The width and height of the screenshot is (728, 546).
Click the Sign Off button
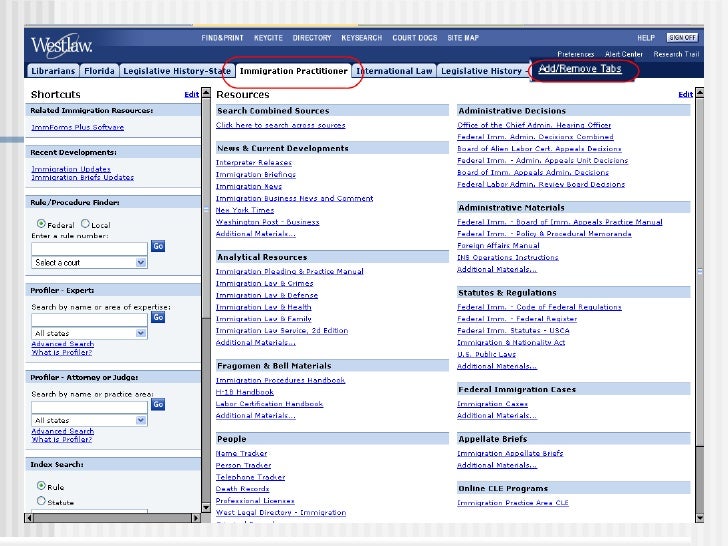(682, 38)
